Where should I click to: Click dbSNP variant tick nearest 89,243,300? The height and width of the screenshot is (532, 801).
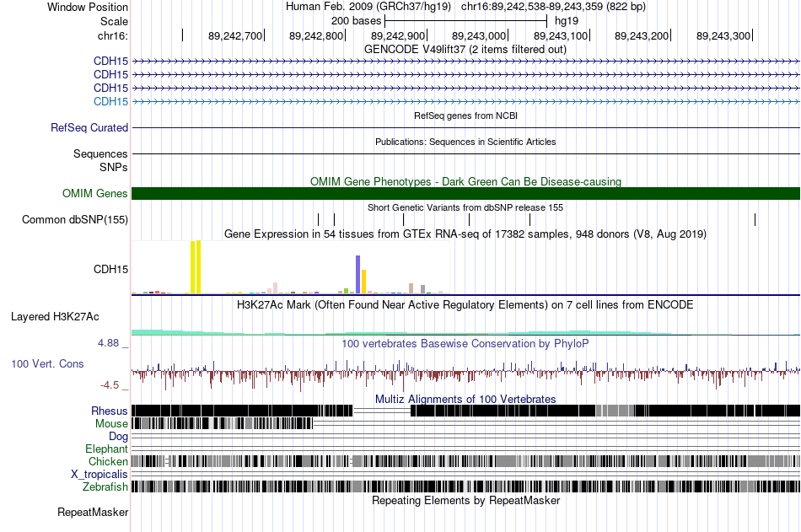pos(755,220)
